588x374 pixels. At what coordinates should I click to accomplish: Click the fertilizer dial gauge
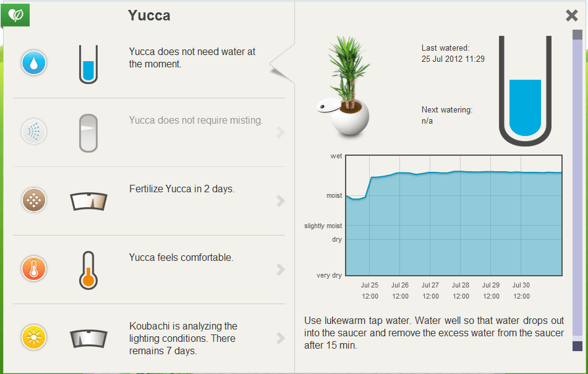pyautogui.click(x=89, y=202)
